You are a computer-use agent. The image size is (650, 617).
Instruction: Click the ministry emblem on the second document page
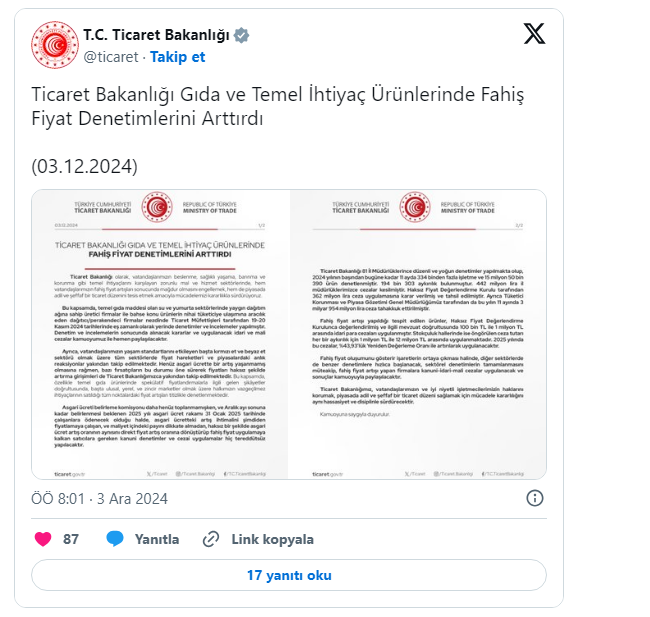click(x=415, y=207)
